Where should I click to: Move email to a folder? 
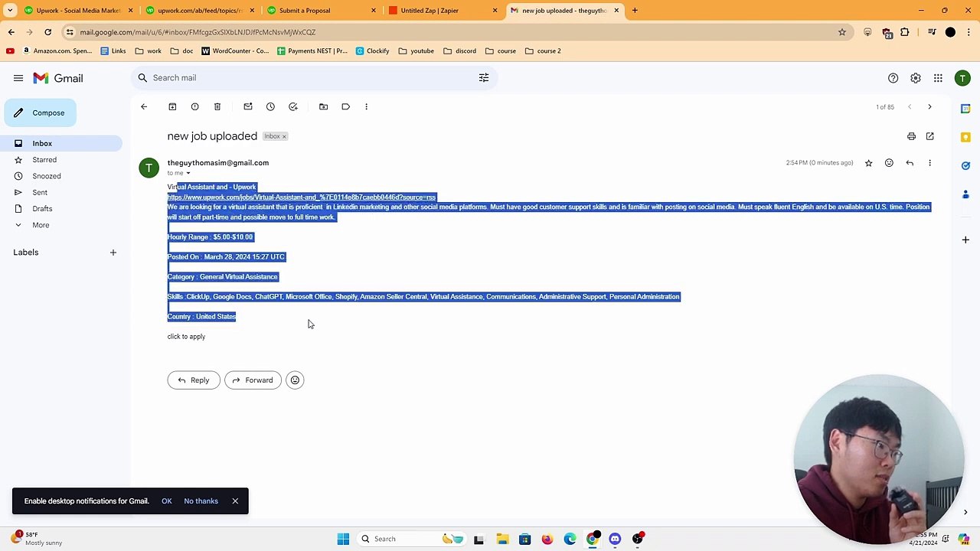pos(323,107)
